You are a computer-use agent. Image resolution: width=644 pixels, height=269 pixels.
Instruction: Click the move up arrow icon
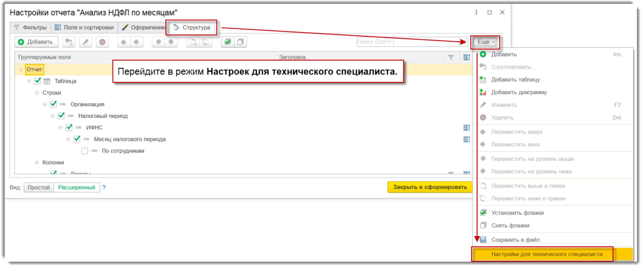click(124, 42)
